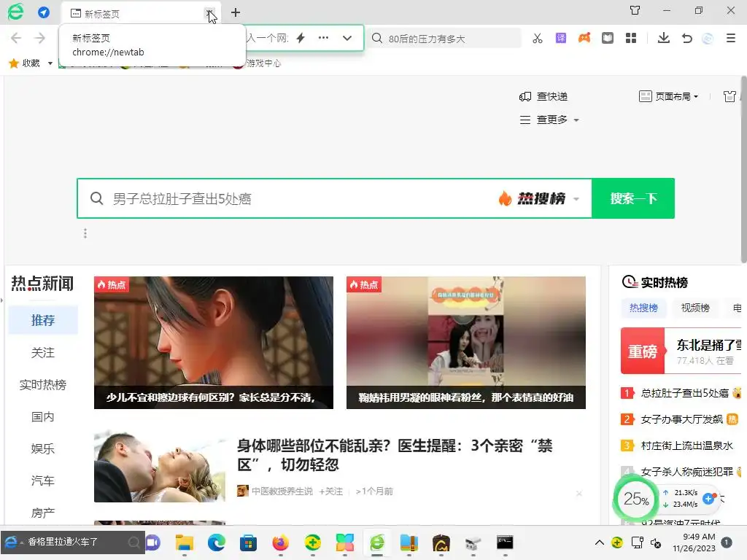Switch to 视频榜 tab
Viewport: 747px width, 560px height.
(x=695, y=308)
